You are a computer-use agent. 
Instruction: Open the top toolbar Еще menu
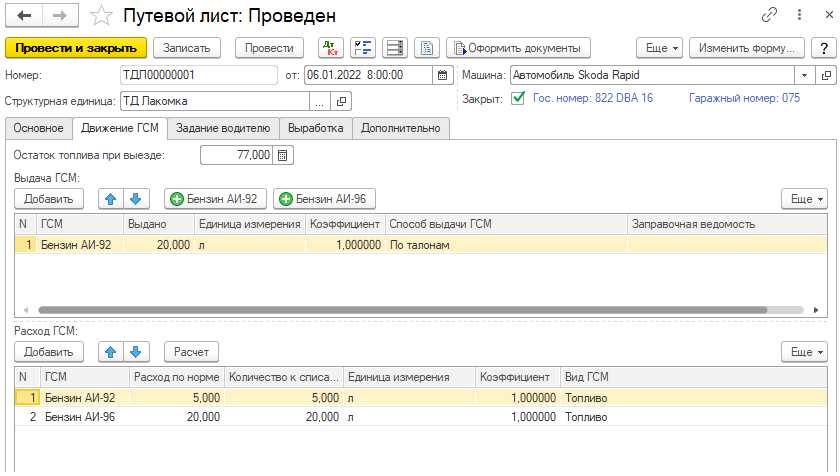pos(660,48)
